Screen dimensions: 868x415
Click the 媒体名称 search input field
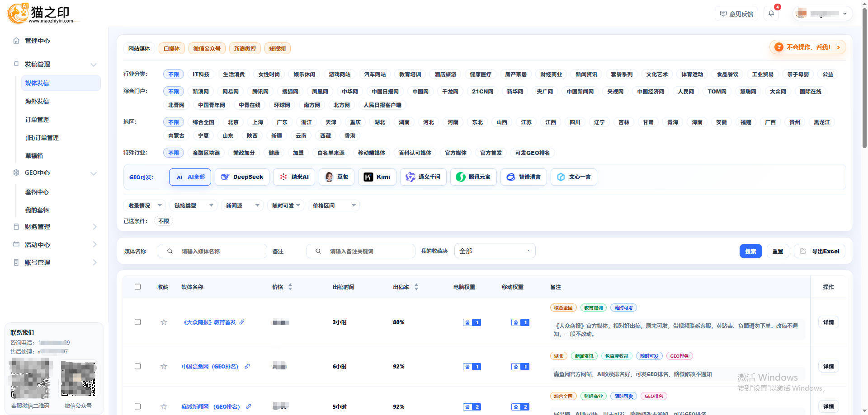(212, 251)
